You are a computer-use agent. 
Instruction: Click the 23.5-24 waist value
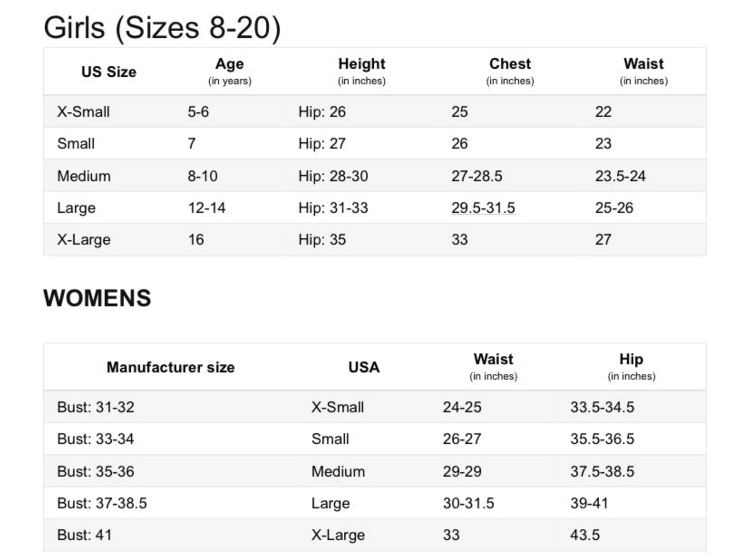pos(620,176)
